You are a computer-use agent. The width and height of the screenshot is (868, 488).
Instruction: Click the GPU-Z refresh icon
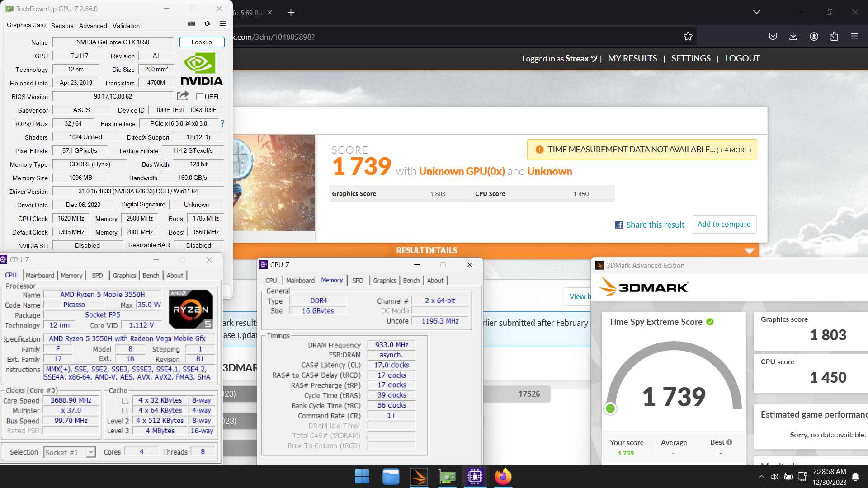[207, 23]
